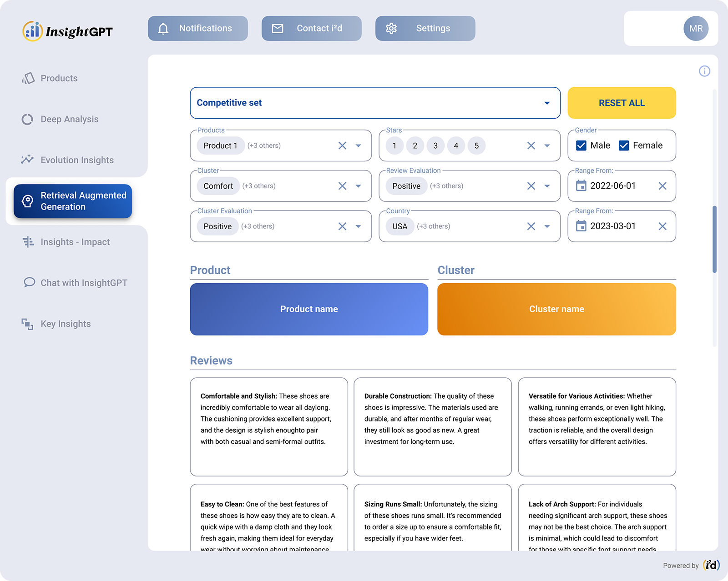This screenshot has width=728, height=581.
Task: Clear the Country filter with its X
Action: (x=531, y=226)
